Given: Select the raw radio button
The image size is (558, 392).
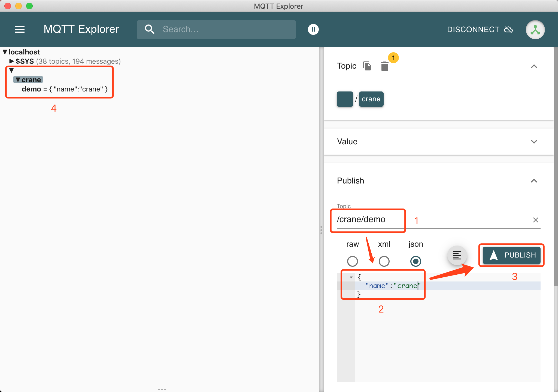Looking at the screenshot, I should click(x=353, y=260).
